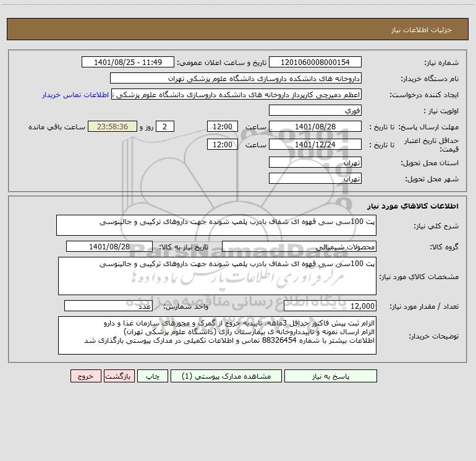Viewport: 476px width, 461px height.
Task: Click the روز و label near countdown
Action: [147, 127]
